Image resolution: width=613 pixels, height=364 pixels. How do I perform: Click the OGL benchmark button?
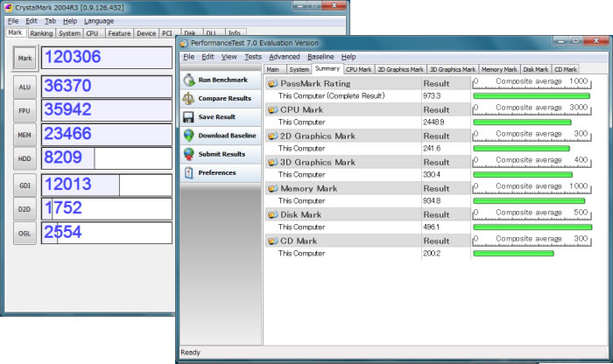[x=25, y=234]
